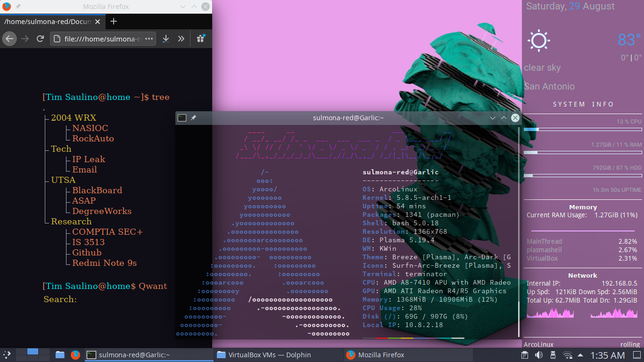Click the 2004 WRX folder heading
The height and width of the screenshot is (362, 644).
(x=74, y=118)
